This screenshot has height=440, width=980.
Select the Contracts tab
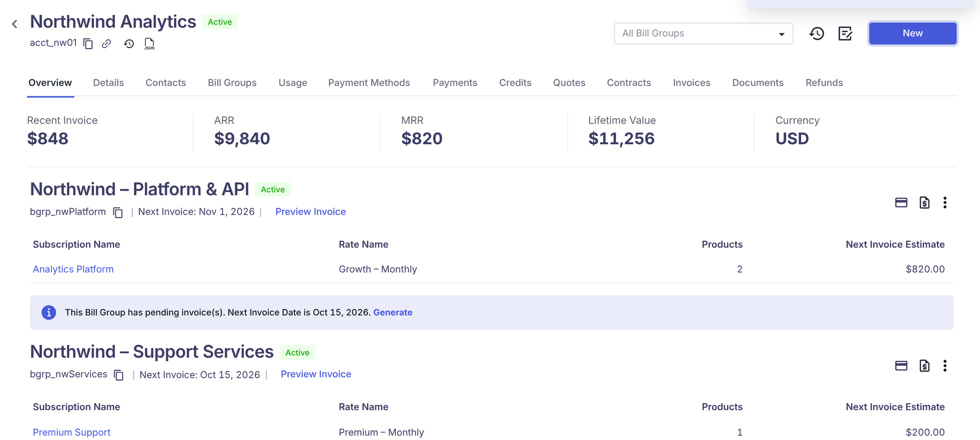click(629, 83)
